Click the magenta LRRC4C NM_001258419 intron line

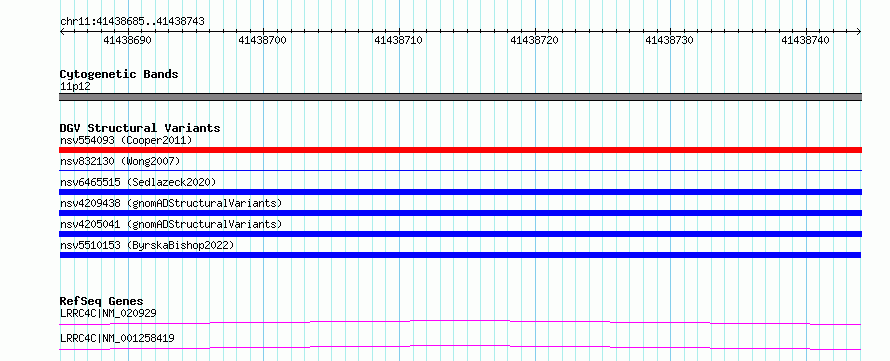tap(460, 347)
